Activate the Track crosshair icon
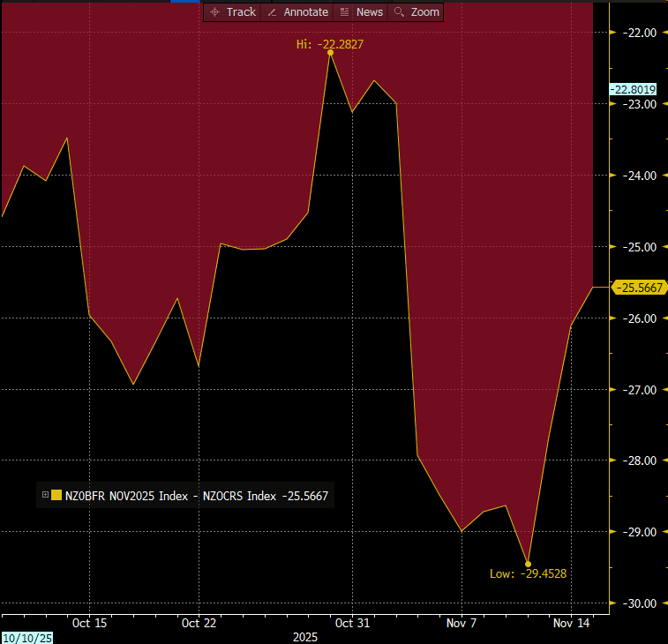The height and width of the screenshot is (644, 668). click(x=214, y=11)
